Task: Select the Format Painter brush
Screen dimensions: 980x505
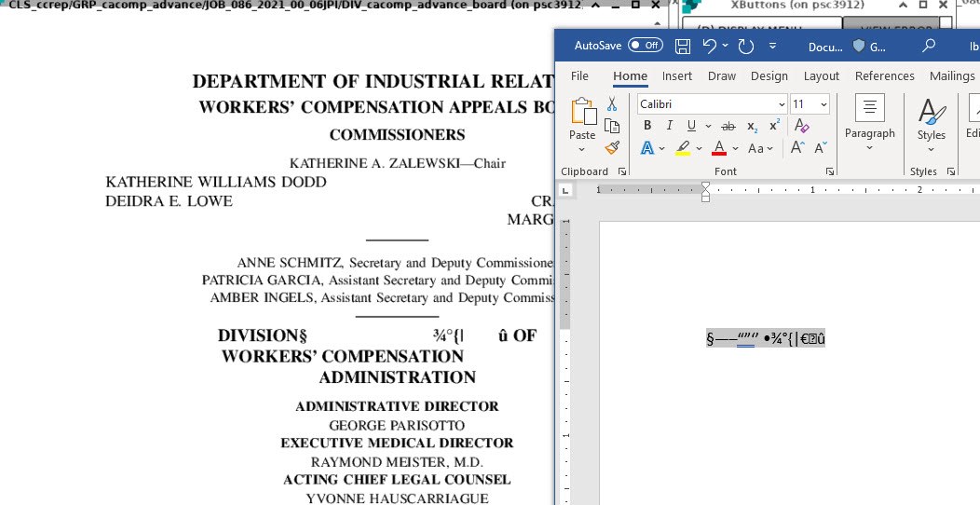Action: point(612,148)
